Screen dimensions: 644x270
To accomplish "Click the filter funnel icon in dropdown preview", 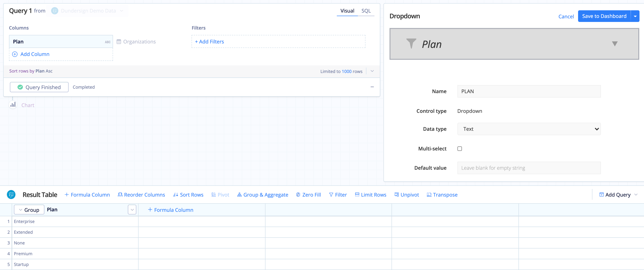I will [x=410, y=43].
